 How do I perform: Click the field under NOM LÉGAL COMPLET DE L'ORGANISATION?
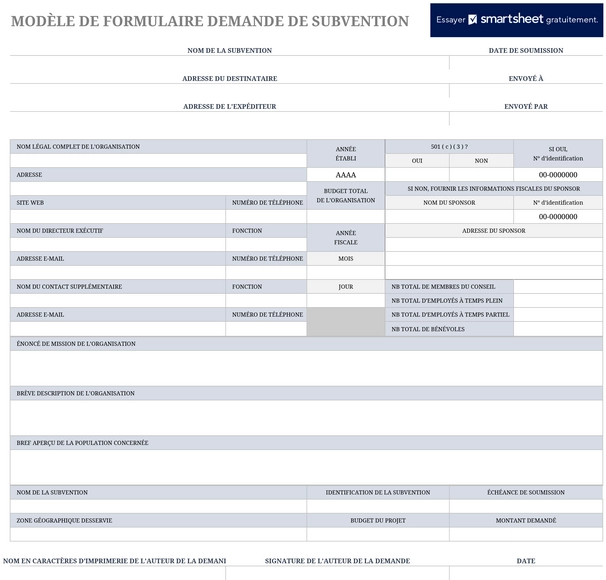pyautogui.click(x=158, y=160)
